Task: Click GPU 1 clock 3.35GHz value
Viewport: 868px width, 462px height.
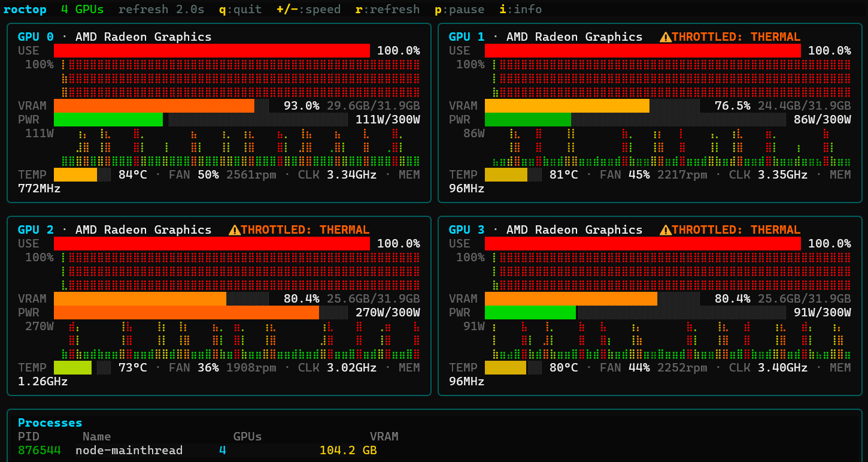Action: pyautogui.click(x=782, y=174)
